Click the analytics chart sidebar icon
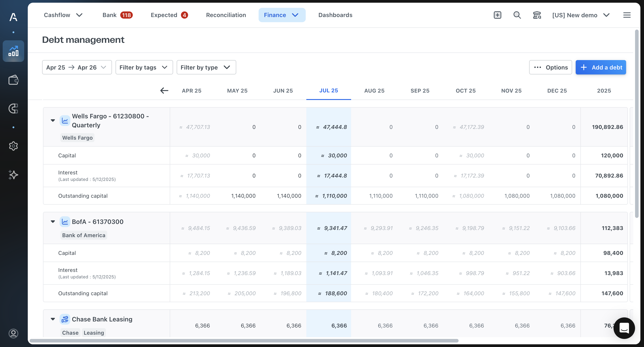The width and height of the screenshot is (644, 347). coord(13,51)
